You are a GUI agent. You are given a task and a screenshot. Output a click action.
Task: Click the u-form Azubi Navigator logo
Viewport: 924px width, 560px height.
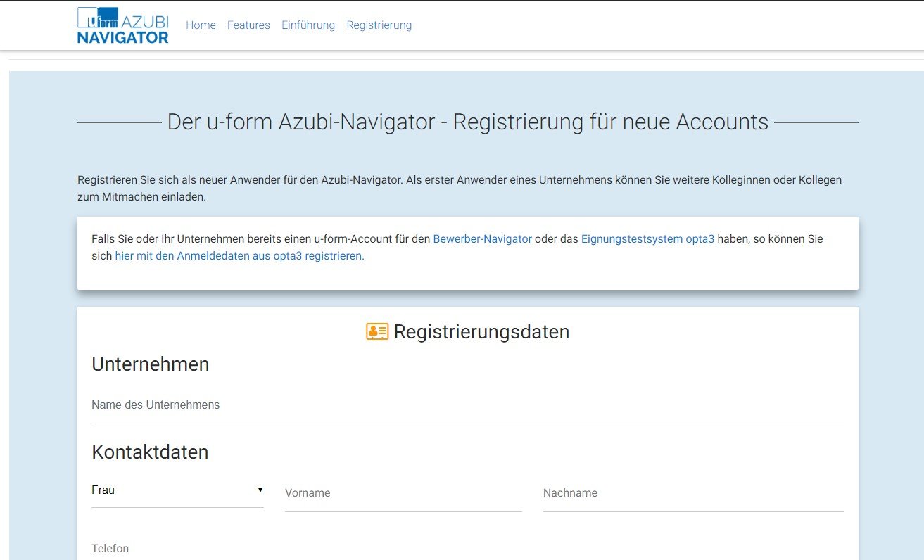pos(123,25)
